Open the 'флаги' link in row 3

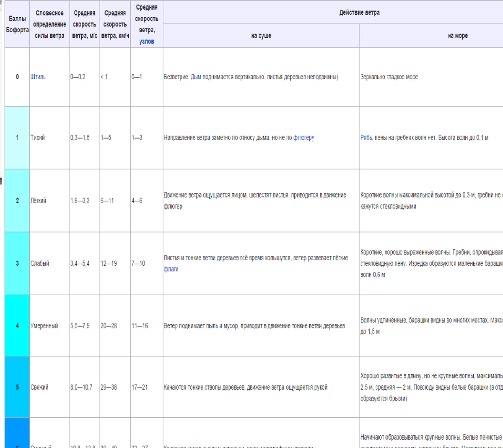tap(171, 269)
